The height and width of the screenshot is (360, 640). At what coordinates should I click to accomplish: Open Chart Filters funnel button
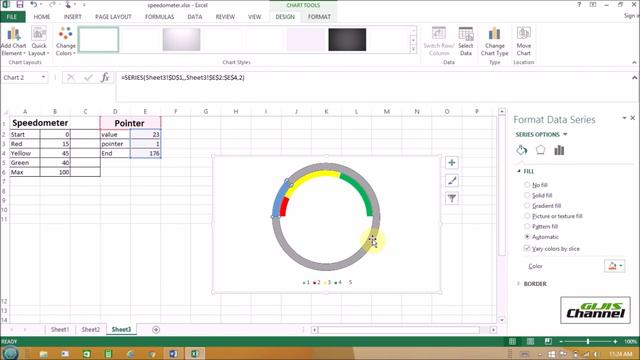451,198
